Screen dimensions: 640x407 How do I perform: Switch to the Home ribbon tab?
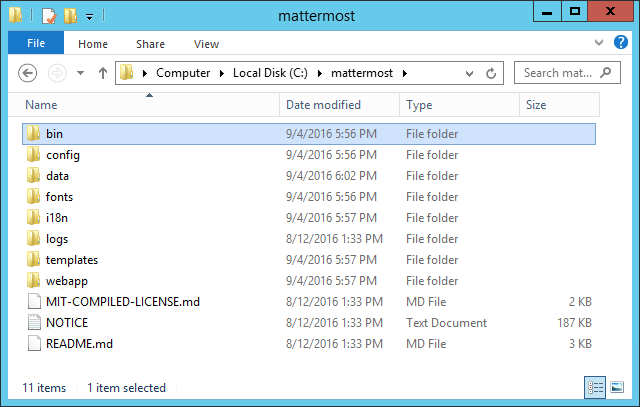pyautogui.click(x=93, y=44)
